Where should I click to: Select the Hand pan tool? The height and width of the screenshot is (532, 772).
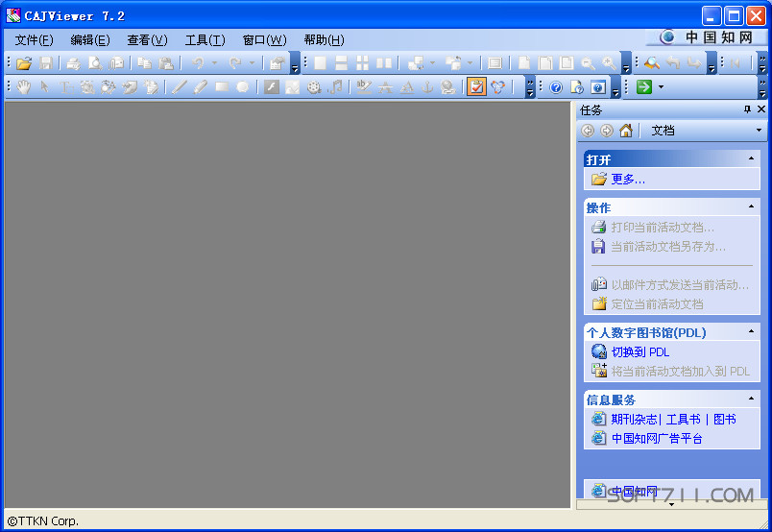coord(23,87)
